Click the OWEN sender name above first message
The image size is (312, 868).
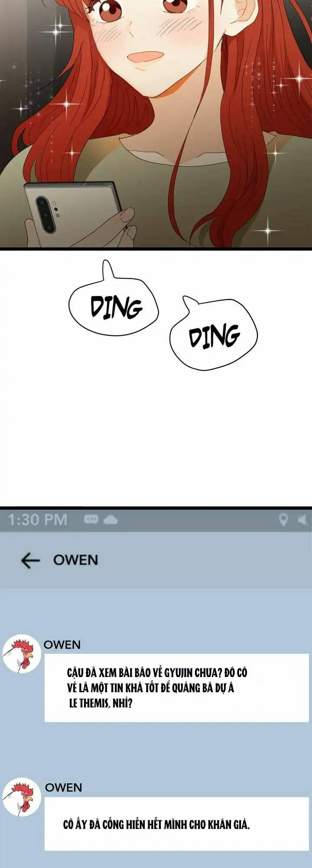coord(62,645)
